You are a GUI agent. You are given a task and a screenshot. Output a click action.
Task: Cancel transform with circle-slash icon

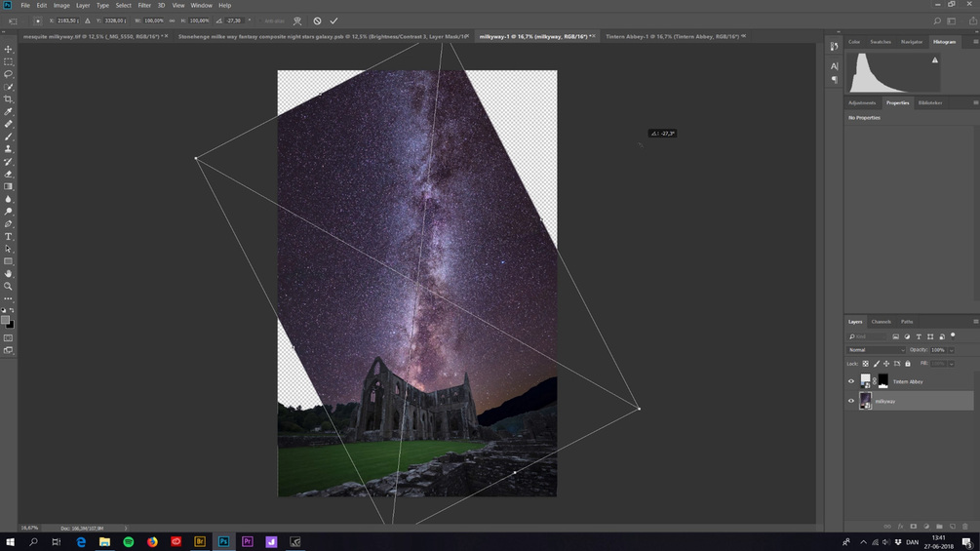tap(317, 20)
